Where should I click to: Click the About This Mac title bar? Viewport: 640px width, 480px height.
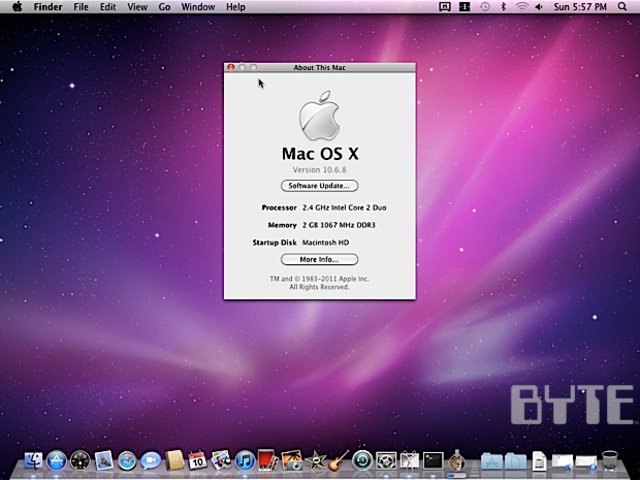point(319,67)
